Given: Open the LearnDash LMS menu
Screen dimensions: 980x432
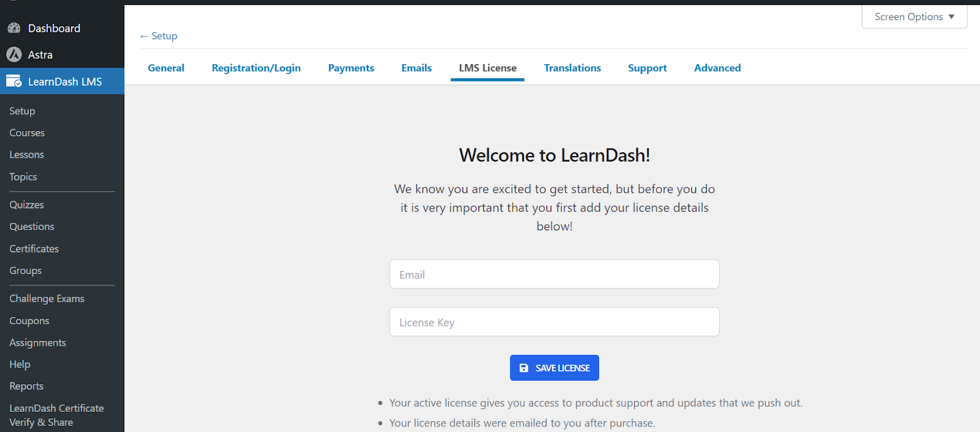Looking at the screenshot, I should [62, 81].
